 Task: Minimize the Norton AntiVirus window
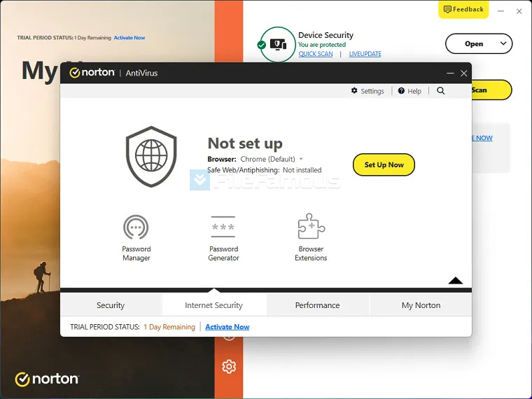point(450,73)
